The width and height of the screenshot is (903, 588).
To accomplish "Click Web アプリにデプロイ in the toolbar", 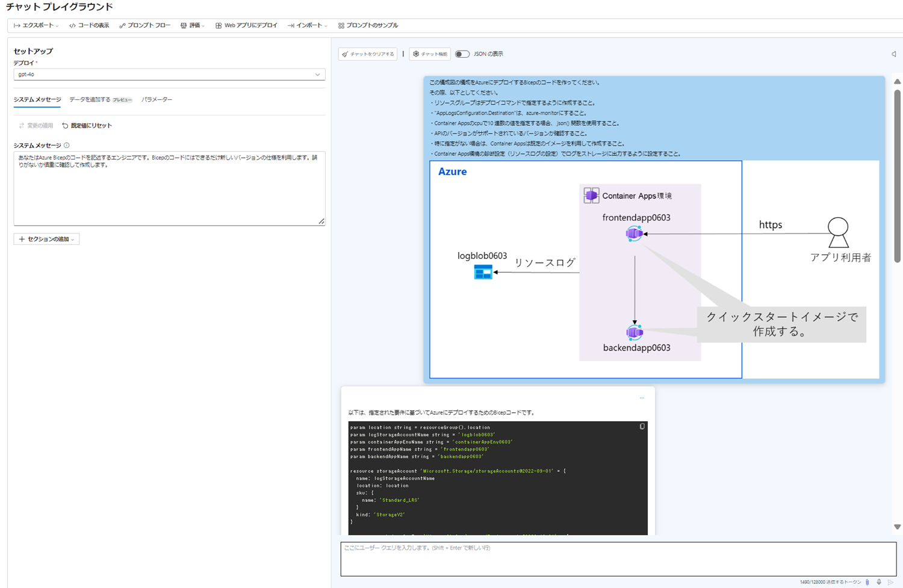I will (246, 25).
